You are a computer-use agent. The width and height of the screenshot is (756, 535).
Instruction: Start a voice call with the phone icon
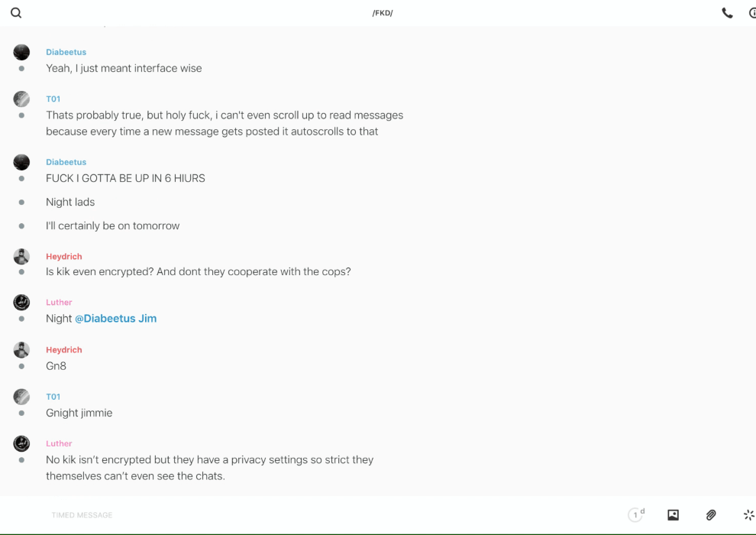727,13
